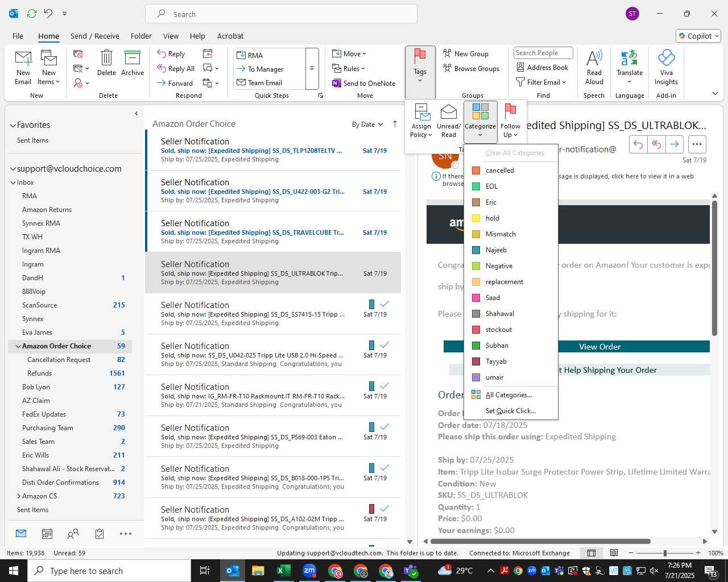Open Zoom from the taskbar
The width and height of the screenshot is (728, 582).
click(x=309, y=571)
